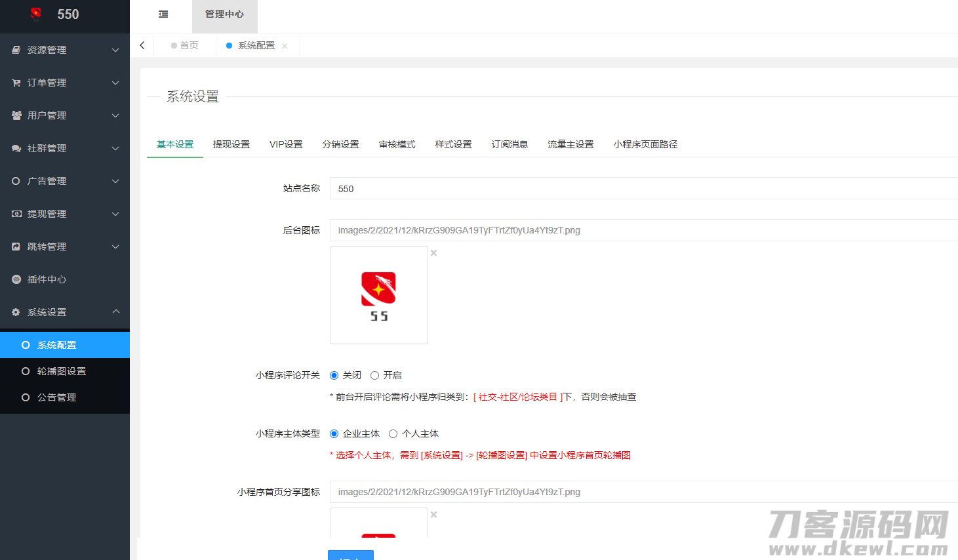Viewport: 958px width, 560px height.
Task: Click the 后台图标 preview thumbnail
Action: tap(378, 295)
